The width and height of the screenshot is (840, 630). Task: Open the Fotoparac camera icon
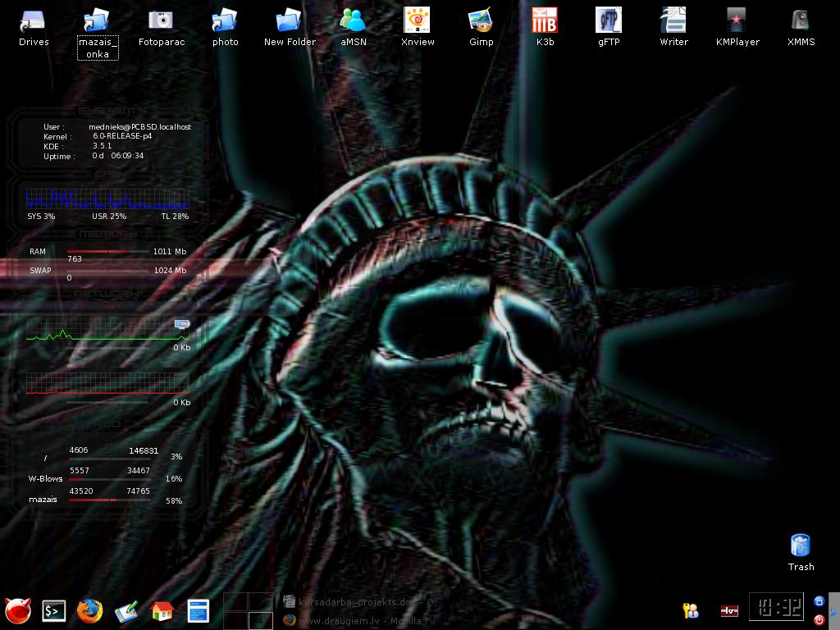coord(162,28)
